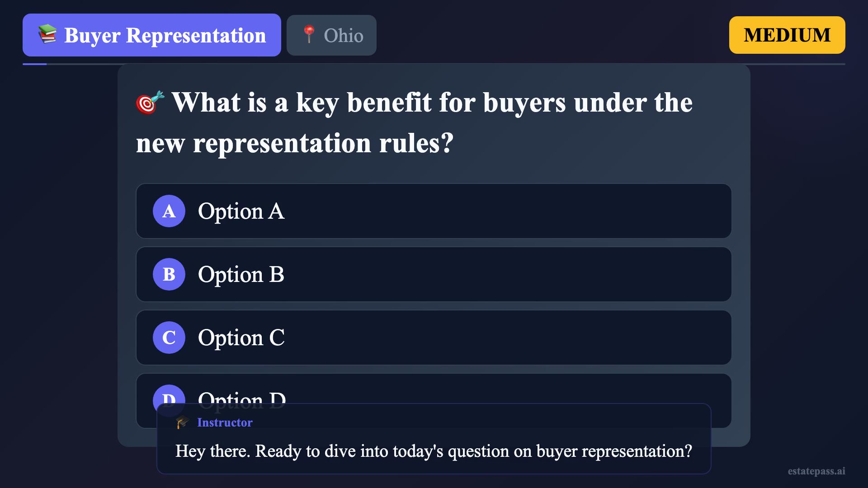Click the books icon beside Buyer Representation
Image resolution: width=868 pixels, height=488 pixels.
click(x=47, y=35)
